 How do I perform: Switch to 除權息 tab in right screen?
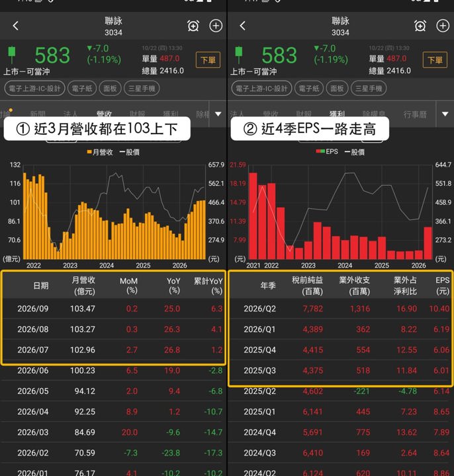pyautogui.click(x=374, y=114)
